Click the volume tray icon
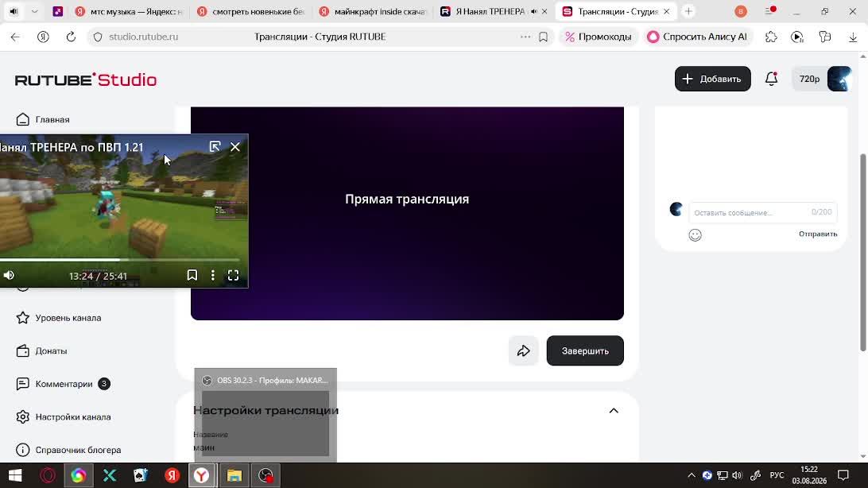The width and height of the screenshot is (868, 488). (737, 475)
